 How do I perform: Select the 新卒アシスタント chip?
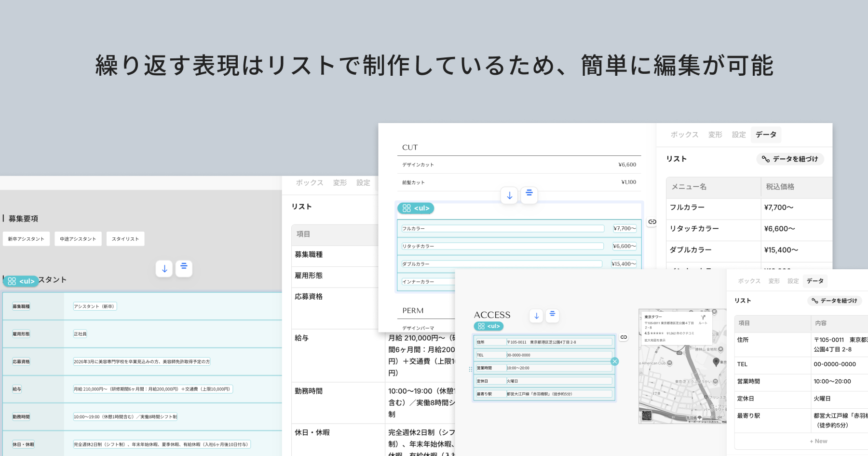click(26, 238)
